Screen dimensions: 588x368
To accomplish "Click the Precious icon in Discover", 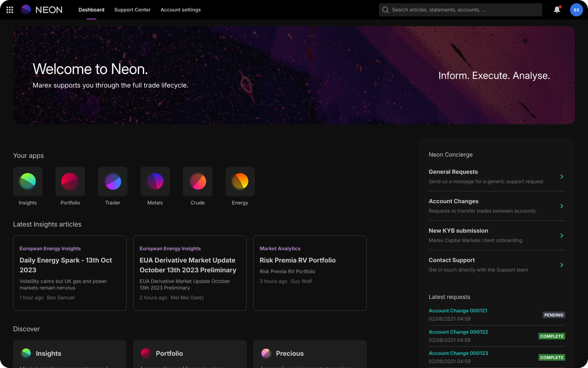I will [x=266, y=353].
